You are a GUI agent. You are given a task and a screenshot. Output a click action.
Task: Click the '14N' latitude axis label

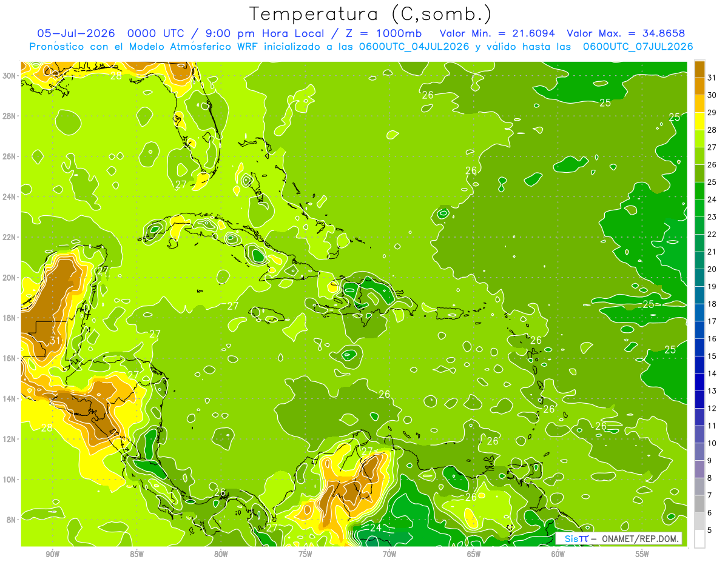click(x=10, y=399)
